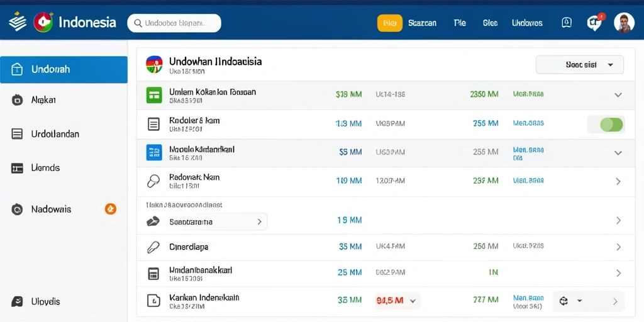Click the Umlem Kolankan row name
Screen dimensions: 644x322
tap(213, 92)
